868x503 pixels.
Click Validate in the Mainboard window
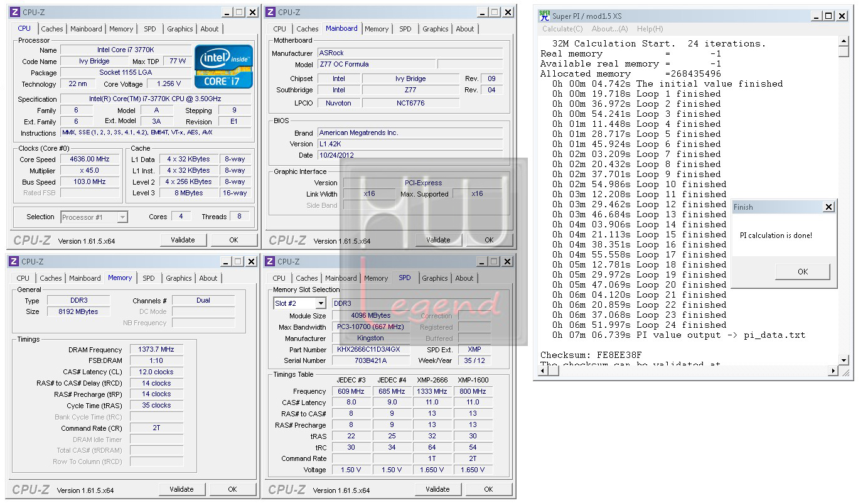pyautogui.click(x=438, y=240)
